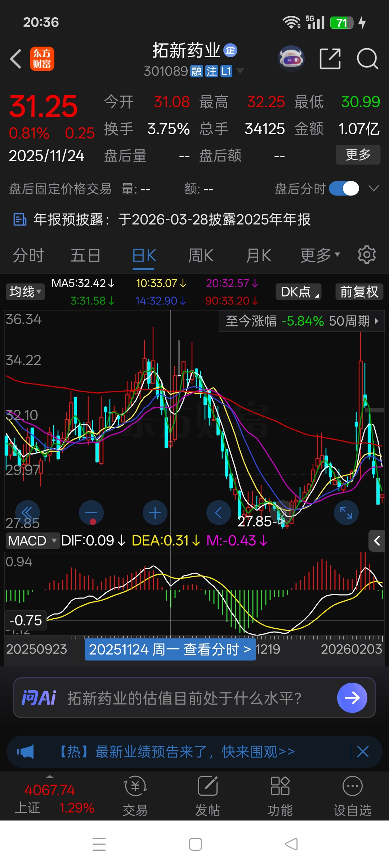Tap the Android back triangle button
Screen dimensions: 389x868
(291, 844)
